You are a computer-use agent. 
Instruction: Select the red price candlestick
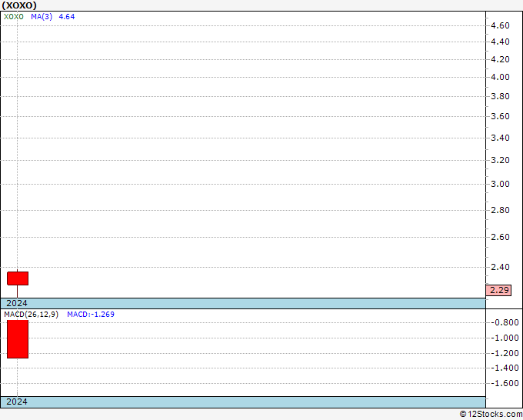pos(18,278)
